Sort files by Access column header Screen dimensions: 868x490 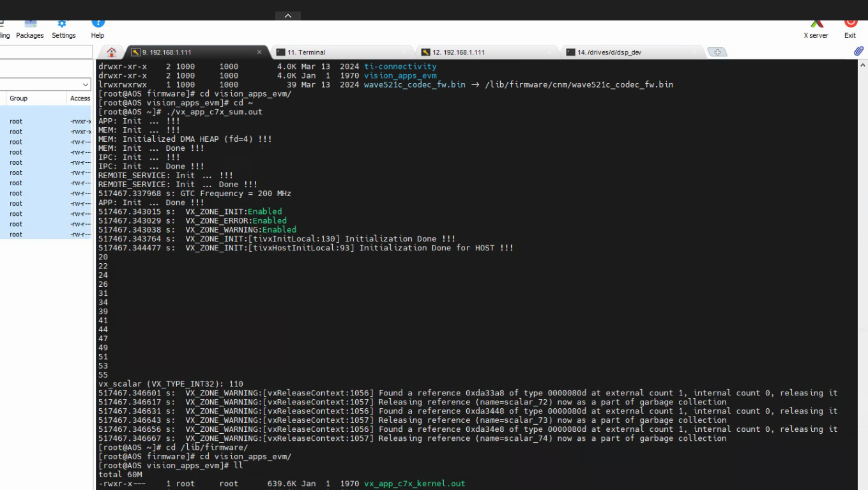coord(80,98)
